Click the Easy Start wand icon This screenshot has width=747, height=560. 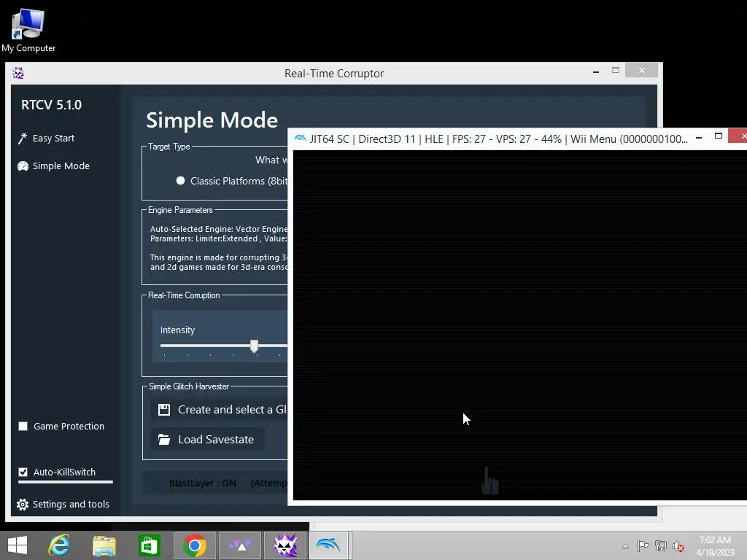(x=23, y=138)
